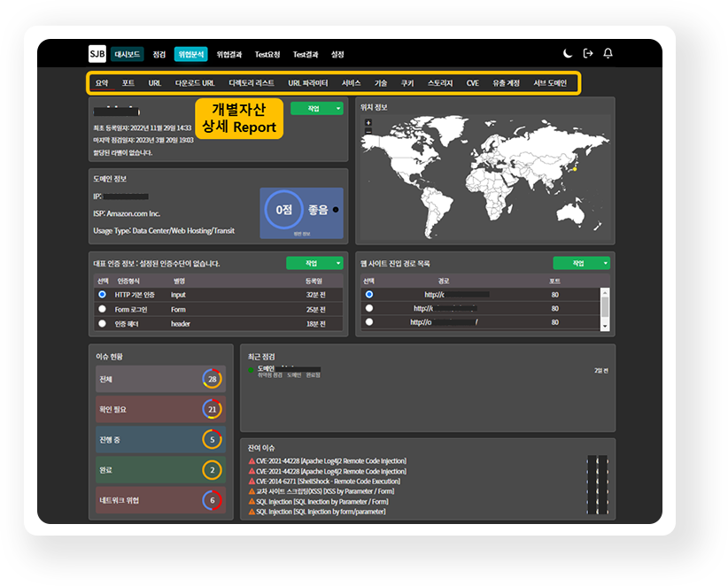Screen dimensions: 728x586
Task: Open the SQL Injection by form/parameter issue
Action: [321, 511]
